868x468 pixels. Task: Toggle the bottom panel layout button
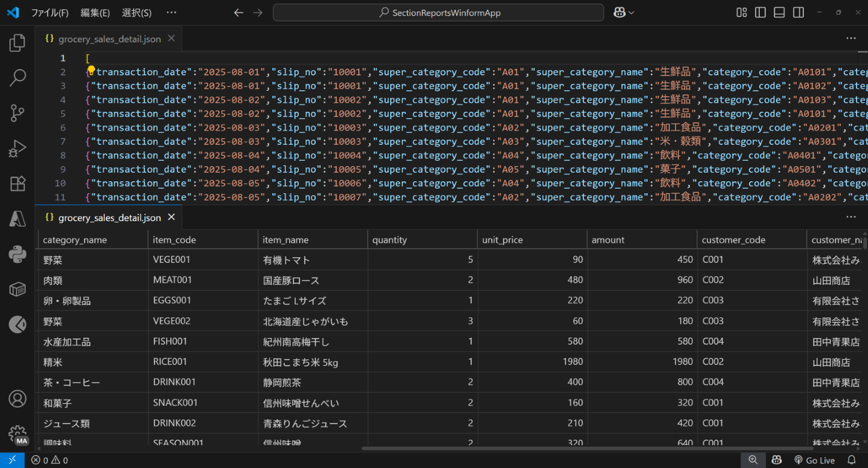(x=779, y=13)
